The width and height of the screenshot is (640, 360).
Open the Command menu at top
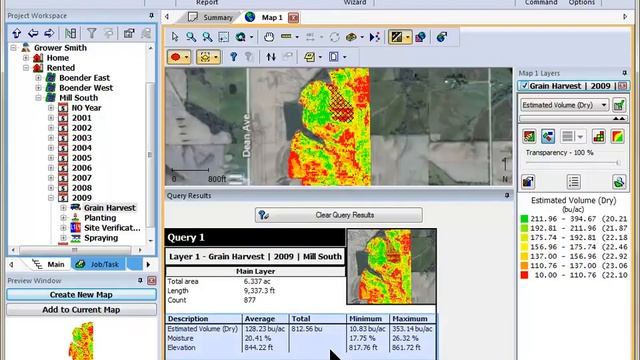[x=541, y=2]
